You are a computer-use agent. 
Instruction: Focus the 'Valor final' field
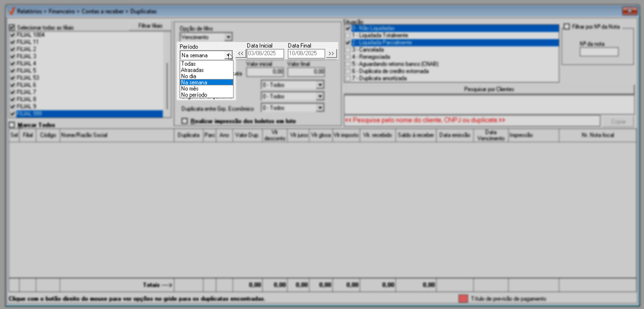306,71
